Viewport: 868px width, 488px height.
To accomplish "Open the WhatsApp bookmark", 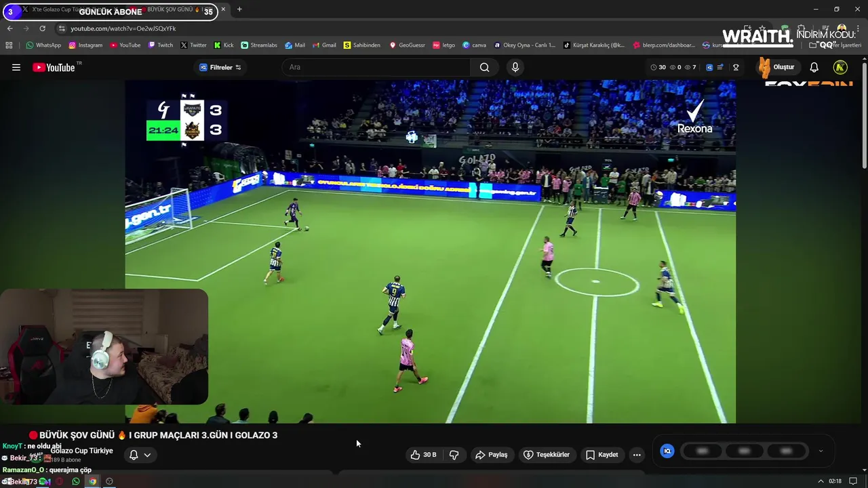I will click(x=43, y=45).
